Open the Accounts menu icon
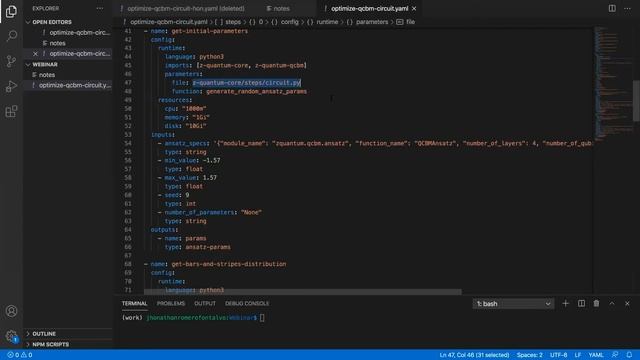 (x=11, y=311)
